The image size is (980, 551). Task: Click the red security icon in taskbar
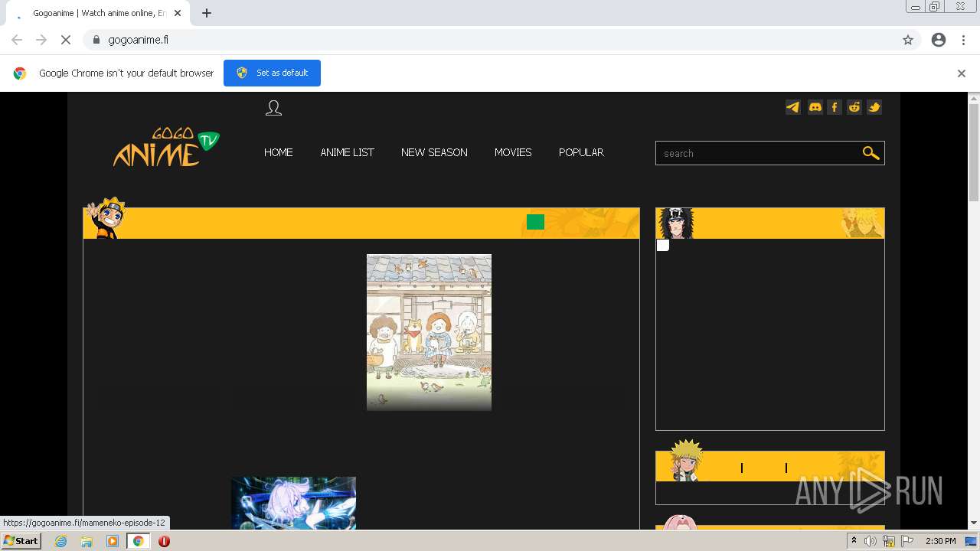(164, 541)
